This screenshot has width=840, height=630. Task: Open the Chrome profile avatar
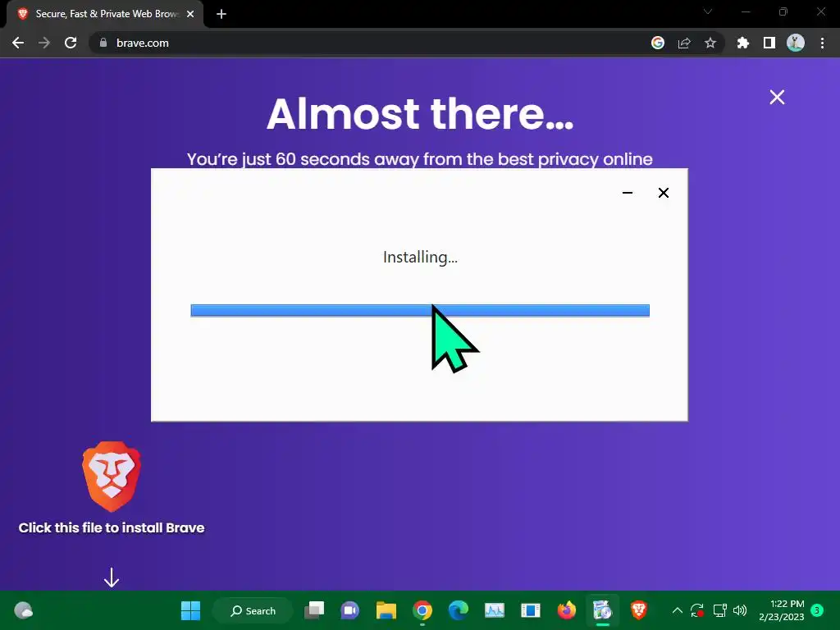796,43
